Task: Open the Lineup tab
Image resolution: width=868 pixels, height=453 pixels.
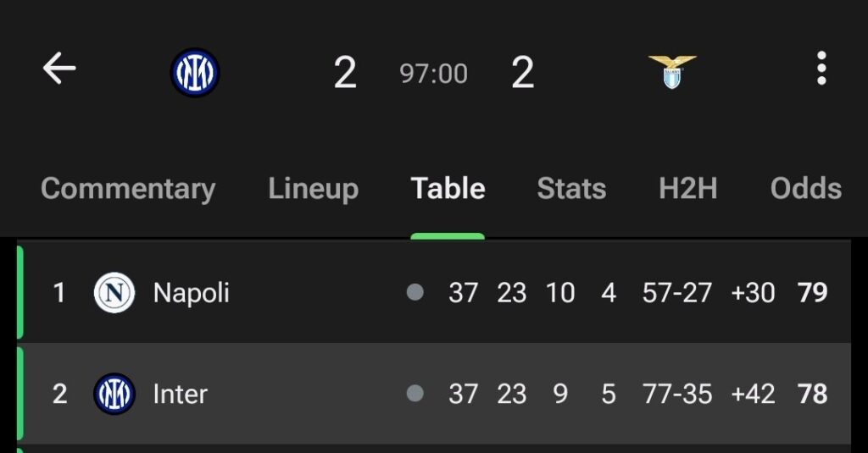Action: coord(314,189)
